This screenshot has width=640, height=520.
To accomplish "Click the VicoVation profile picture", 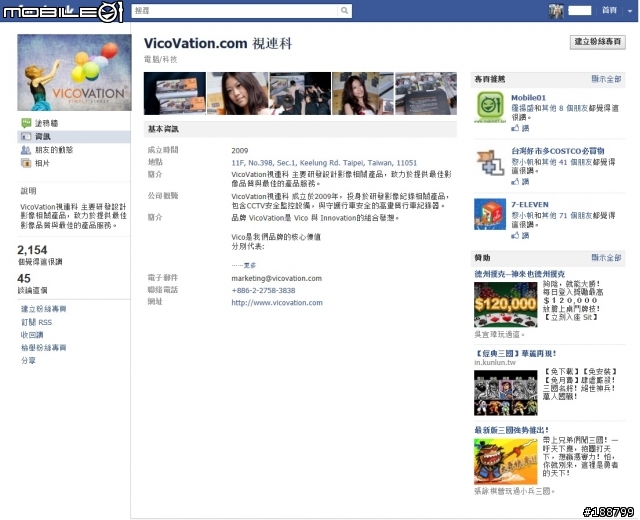I will (x=74, y=72).
